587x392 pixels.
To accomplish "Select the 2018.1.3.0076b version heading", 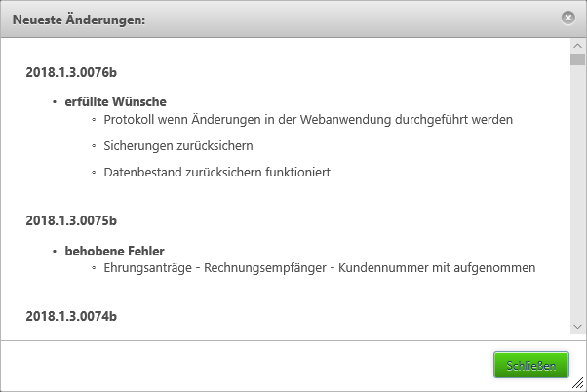I will (x=71, y=72).
